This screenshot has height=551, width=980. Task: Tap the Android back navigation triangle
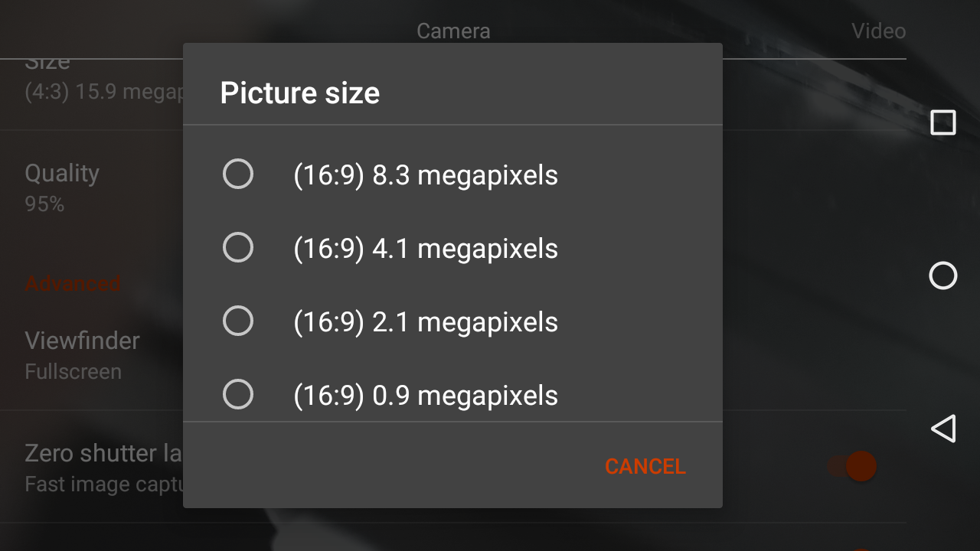(x=943, y=429)
